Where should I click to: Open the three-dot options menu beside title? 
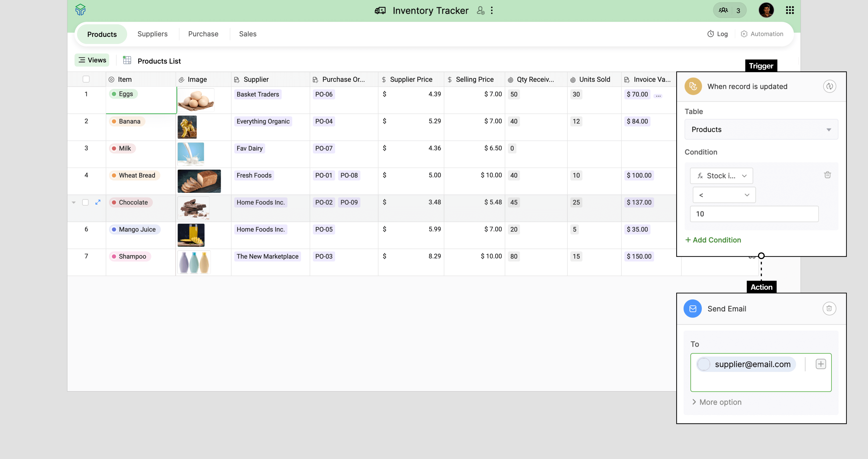[492, 10]
